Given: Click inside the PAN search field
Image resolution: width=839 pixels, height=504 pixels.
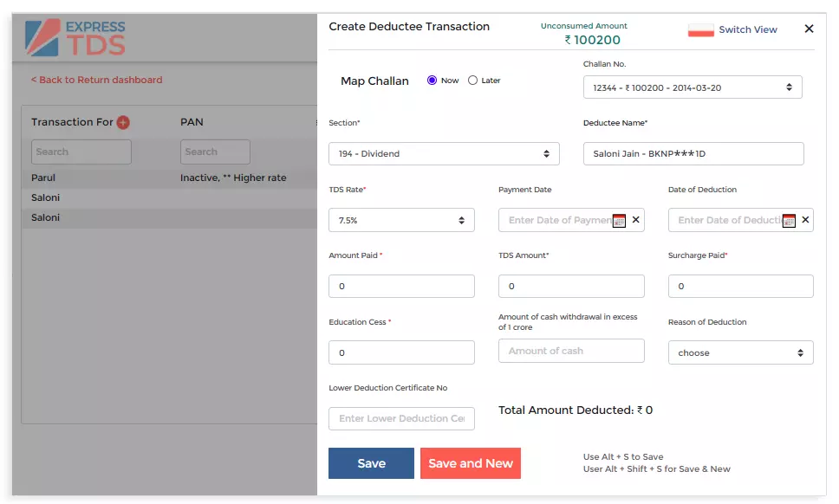Looking at the screenshot, I should [x=215, y=151].
